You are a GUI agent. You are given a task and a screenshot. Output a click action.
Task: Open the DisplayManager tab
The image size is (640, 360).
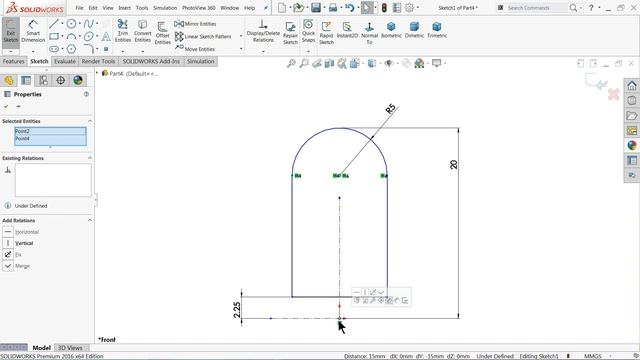[x=78, y=80]
